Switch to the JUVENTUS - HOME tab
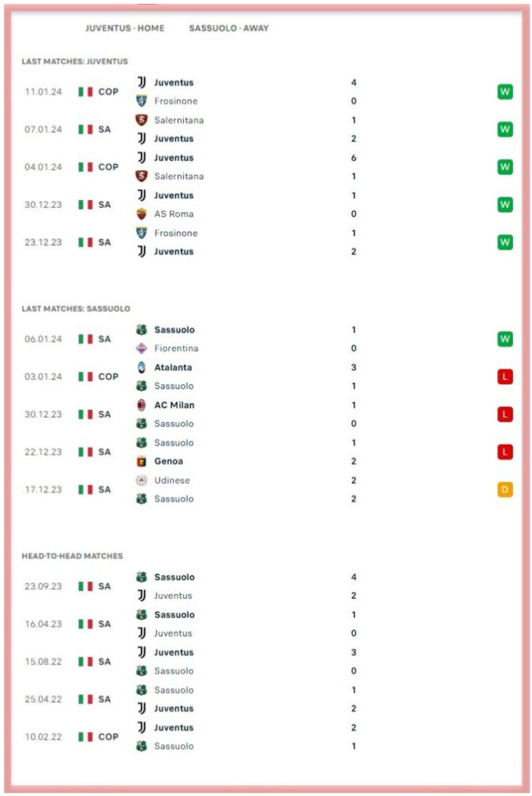 [125, 29]
